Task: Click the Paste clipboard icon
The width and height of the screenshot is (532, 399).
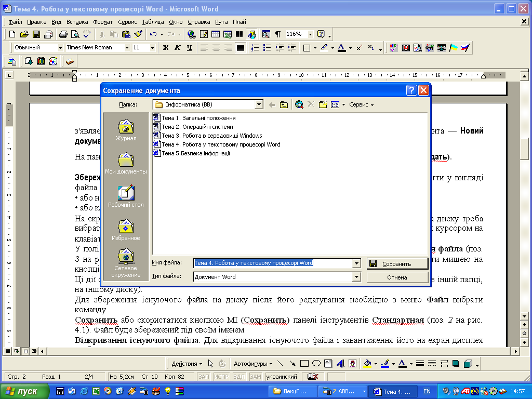Action: pyautogui.click(x=126, y=34)
